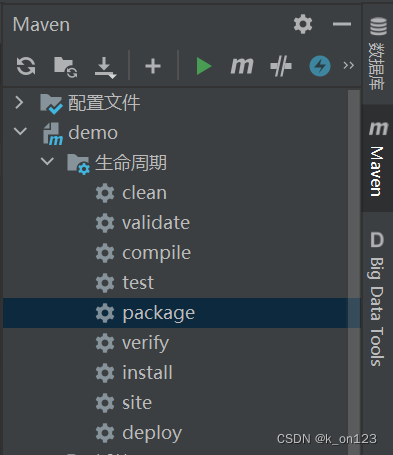The width and height of the screenshot is (393, 455).
Task: Select the 生命周期 folder icon
Action: 78,164
